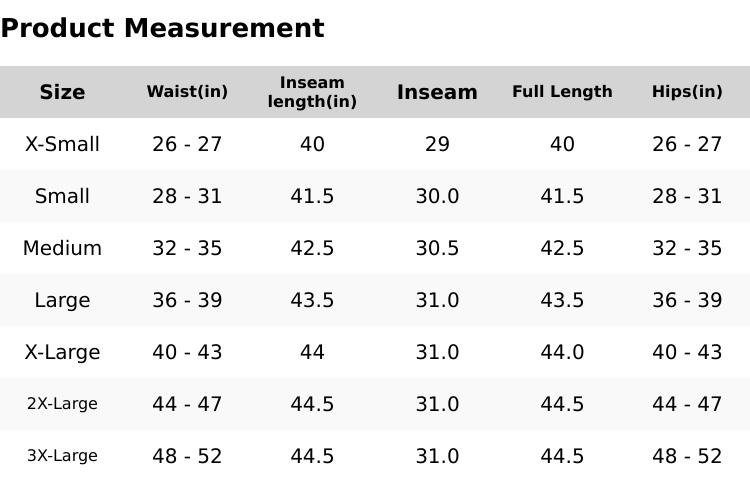The image size is (750, 482).
Task: Click the Large hips cell 36 - 39
Action: [687, 300]
